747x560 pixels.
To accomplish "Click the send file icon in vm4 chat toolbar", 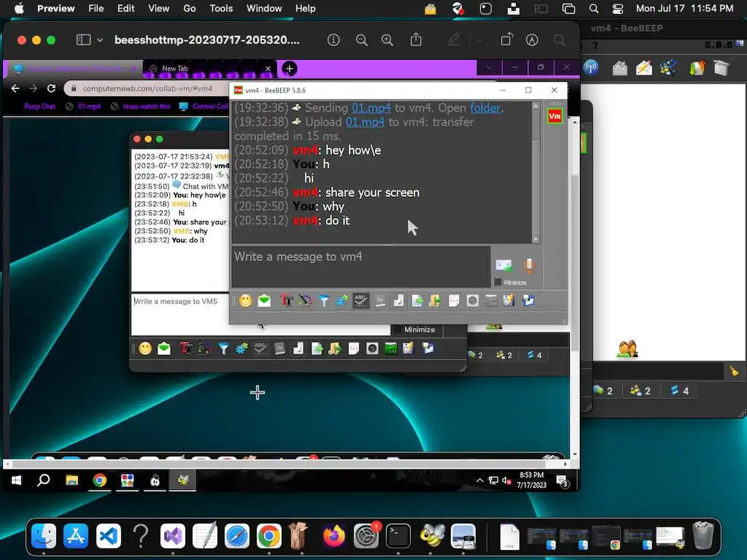I will [417, 300].
